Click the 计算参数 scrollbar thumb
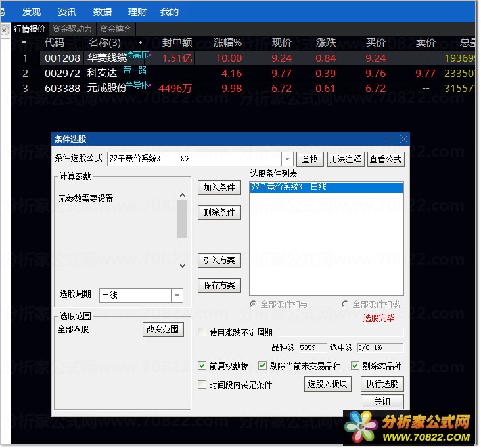 182,219
